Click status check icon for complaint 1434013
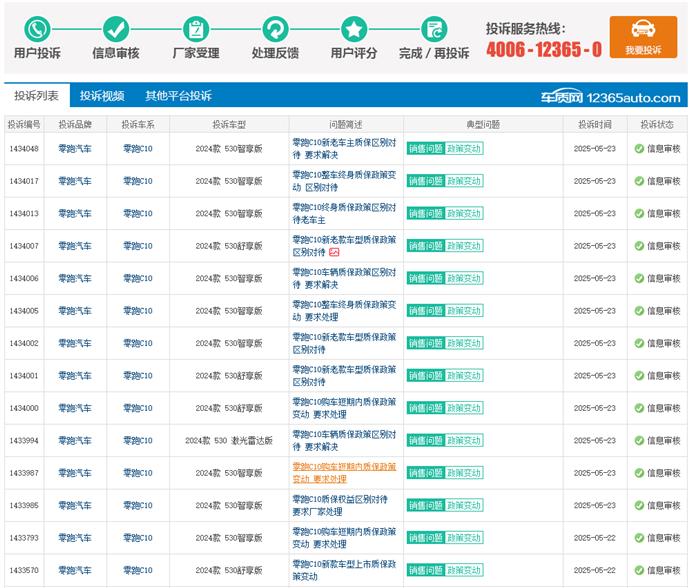This screenshot has width=700, height=588. (639, 213)
